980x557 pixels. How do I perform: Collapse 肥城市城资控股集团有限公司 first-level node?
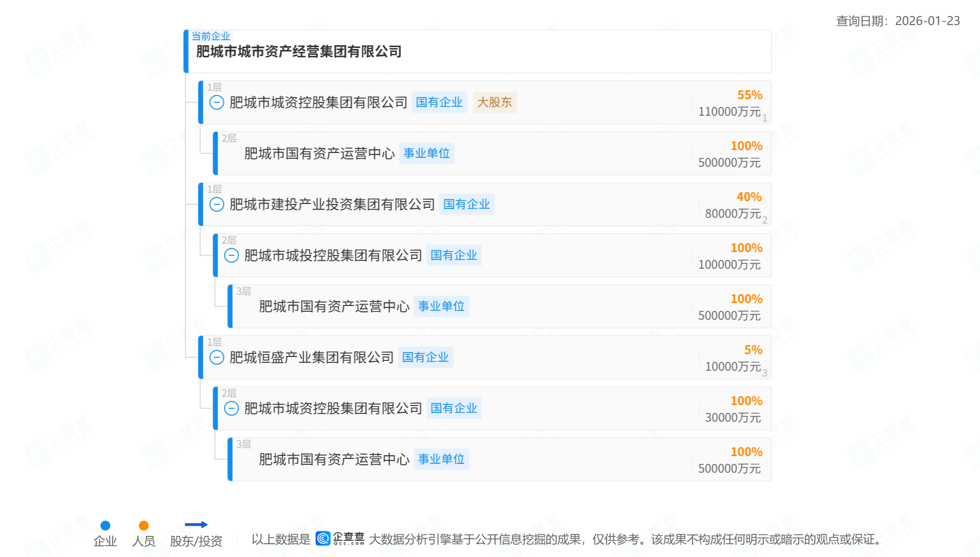point(217,102)
